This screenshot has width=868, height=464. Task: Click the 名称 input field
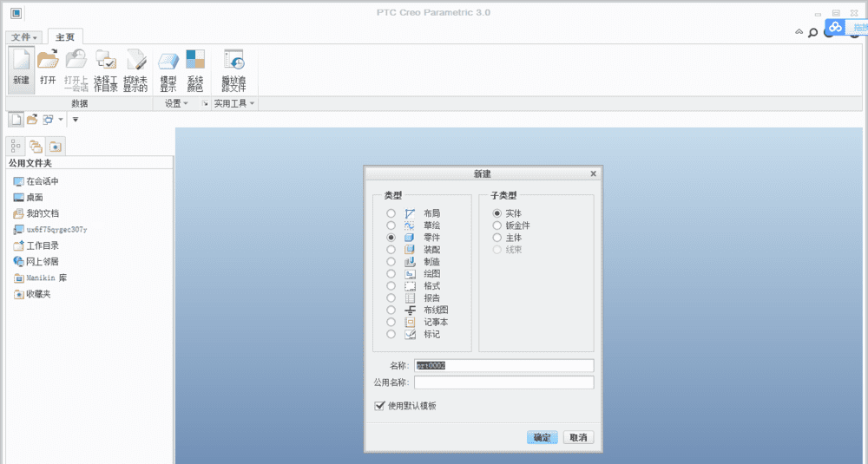click(x=503, y=365)
